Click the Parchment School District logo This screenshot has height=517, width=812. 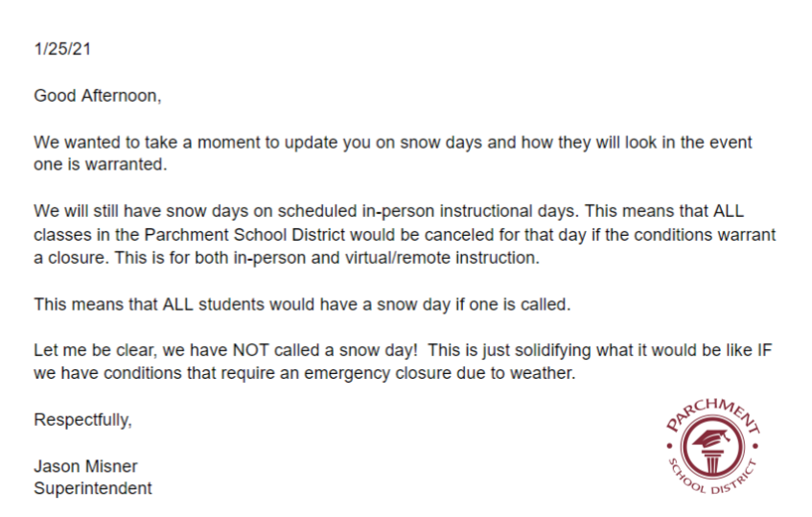point(712,445)
